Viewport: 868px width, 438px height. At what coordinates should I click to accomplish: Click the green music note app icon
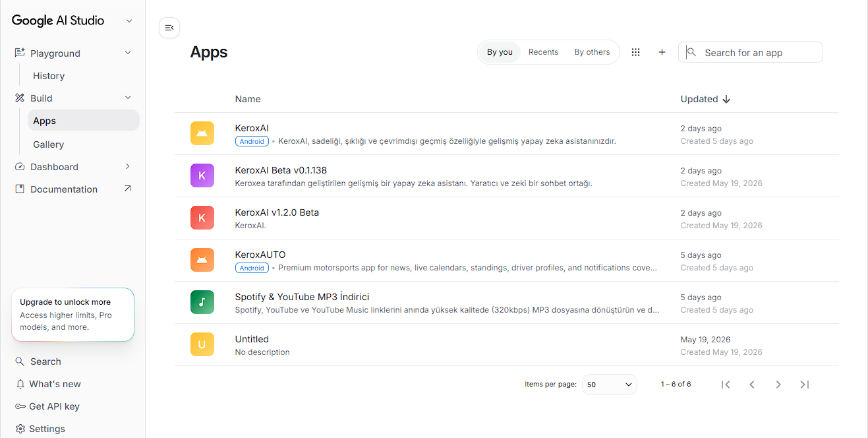coord(202,302)
